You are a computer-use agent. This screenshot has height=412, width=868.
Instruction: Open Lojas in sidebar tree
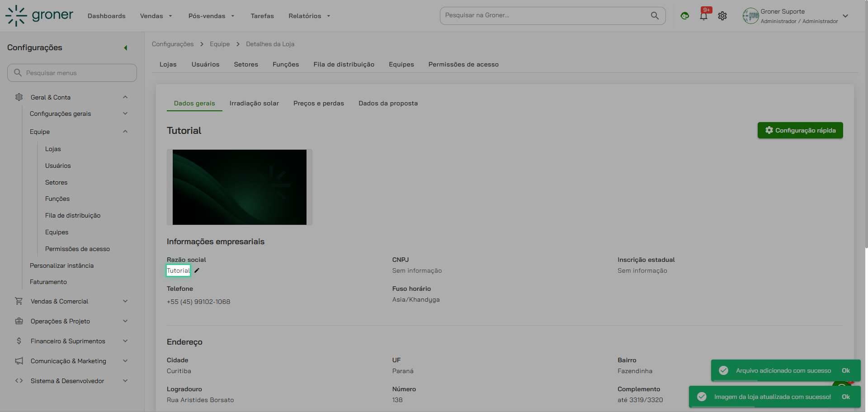click(x=53, y=149)
